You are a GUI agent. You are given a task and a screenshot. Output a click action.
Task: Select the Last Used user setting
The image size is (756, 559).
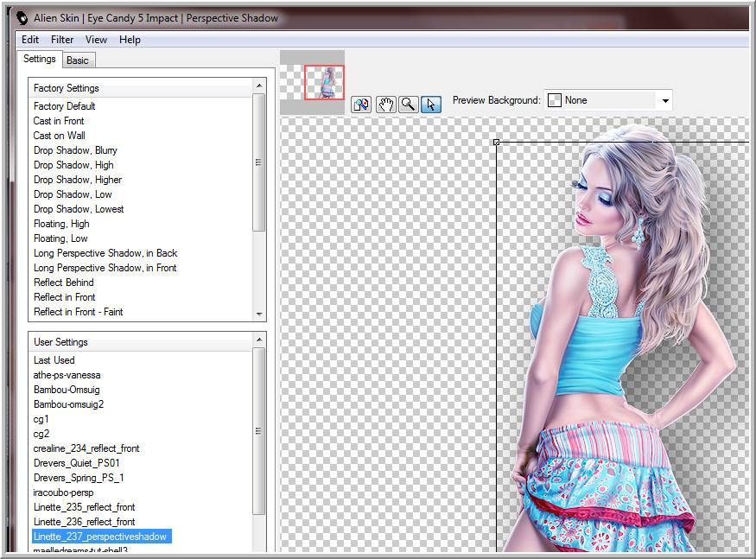point(54,360)
